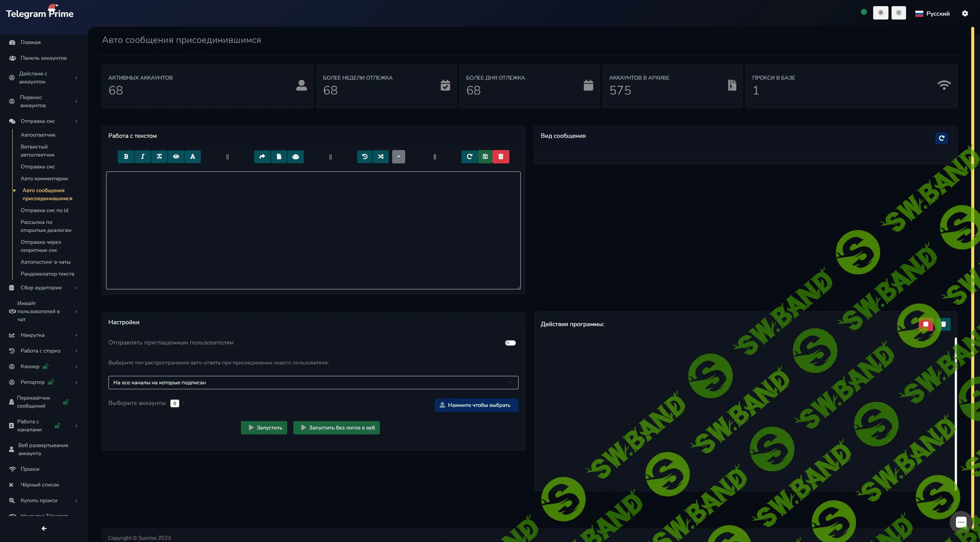Open the gray dropdown arrow in text toolbar
The height and width of the screenshot is (542, 980).
(398, 157)
